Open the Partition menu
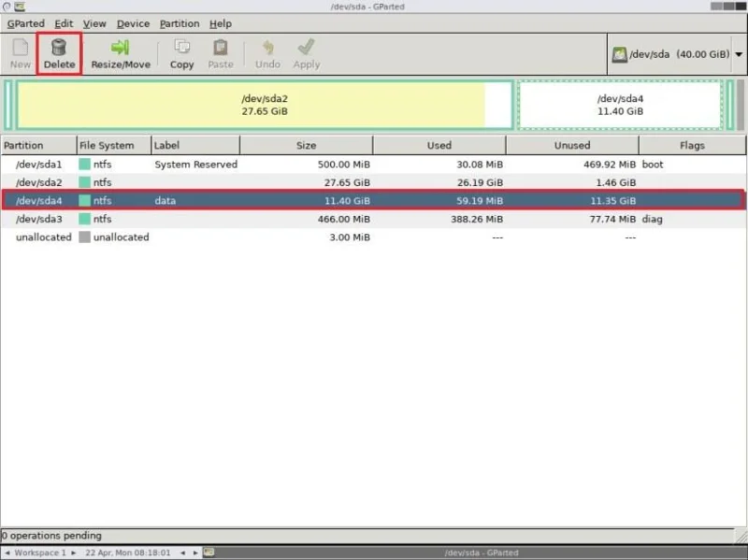748x560 pixels. [x=180, y=23]
